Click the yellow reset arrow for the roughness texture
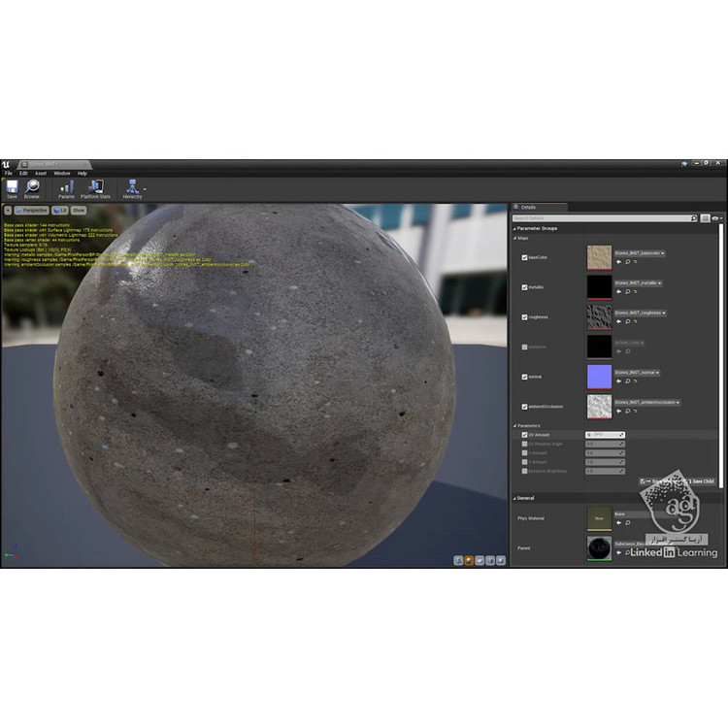This screenshot has height=728, width=728. (x=636, y=323)
